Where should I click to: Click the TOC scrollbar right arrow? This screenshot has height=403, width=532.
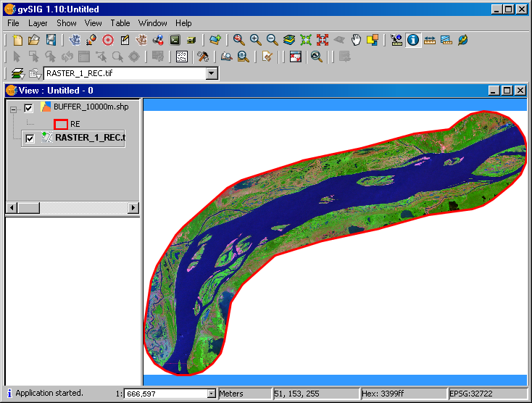133,207
